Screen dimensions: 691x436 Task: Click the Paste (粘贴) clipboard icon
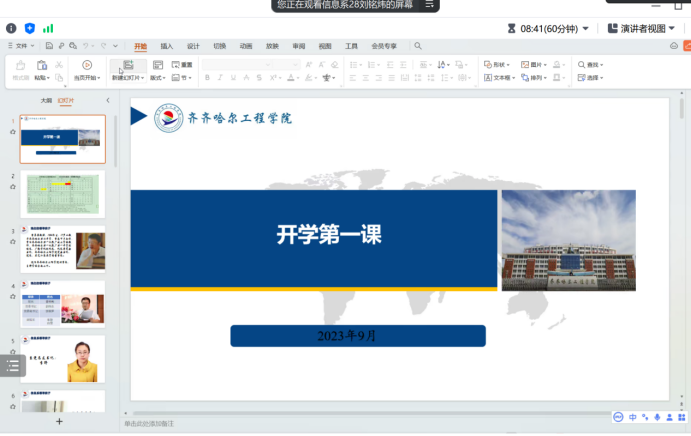[41, 65]
